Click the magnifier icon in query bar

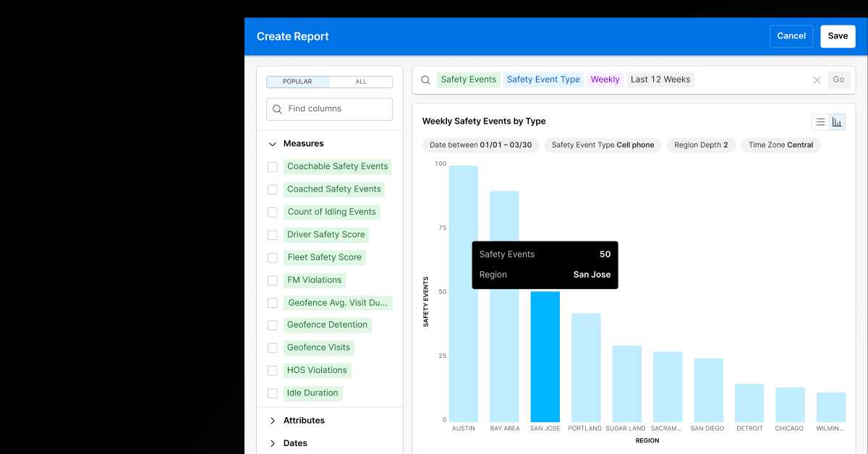[426, 80]
